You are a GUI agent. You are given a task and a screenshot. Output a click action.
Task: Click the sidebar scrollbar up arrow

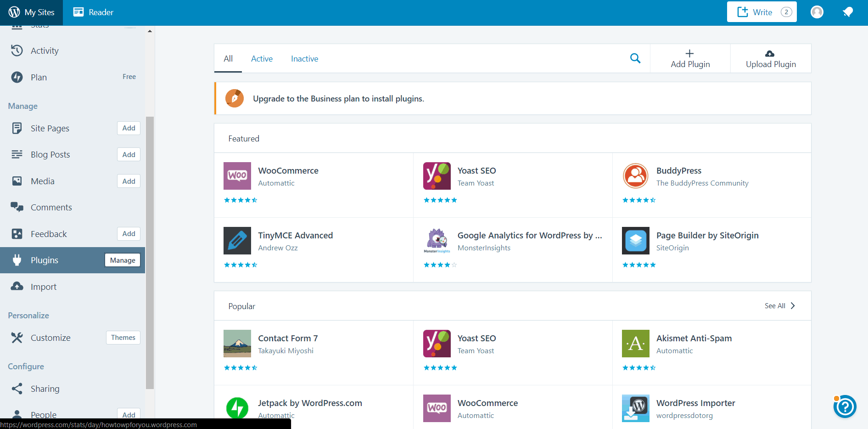[150, 31]
